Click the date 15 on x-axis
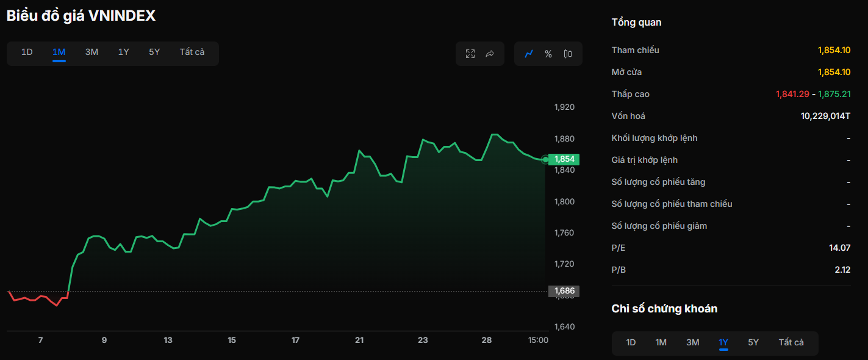Screen dimensions: 868x360 (x=232, y=340)
